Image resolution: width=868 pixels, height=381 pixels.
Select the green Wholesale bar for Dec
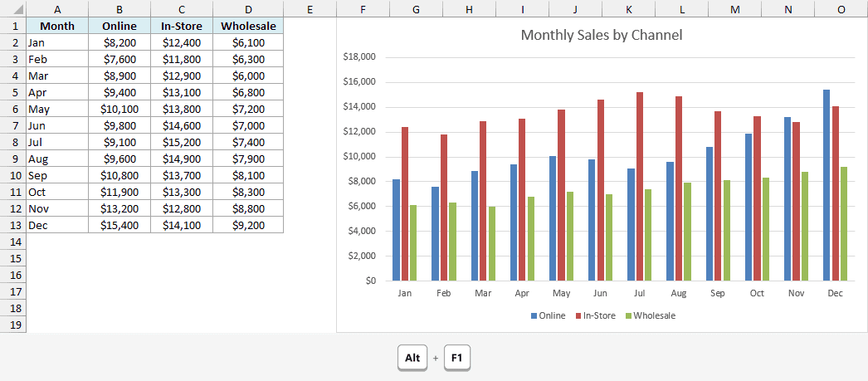click(x=844, y=224)
